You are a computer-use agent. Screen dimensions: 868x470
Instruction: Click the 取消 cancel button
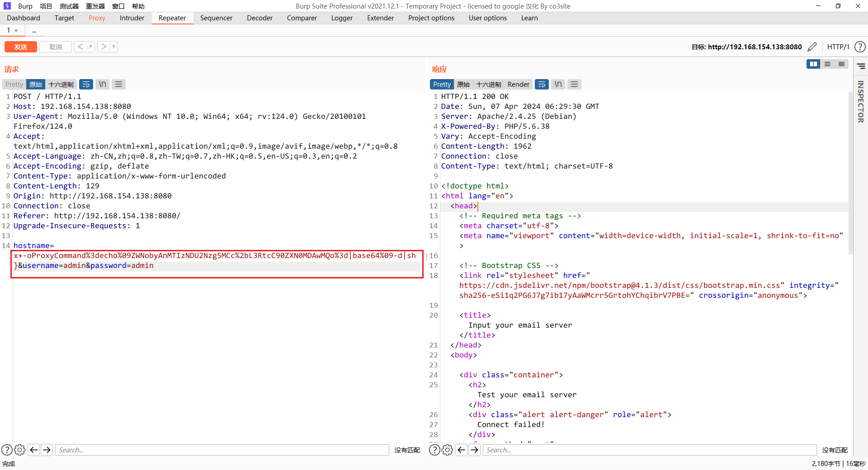coord(56,47)
